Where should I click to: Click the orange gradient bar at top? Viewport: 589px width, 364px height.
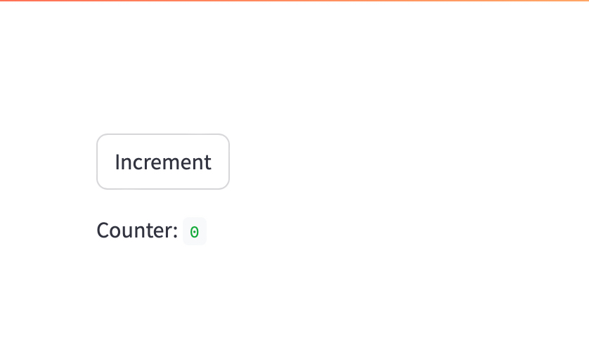click(294, 1)
